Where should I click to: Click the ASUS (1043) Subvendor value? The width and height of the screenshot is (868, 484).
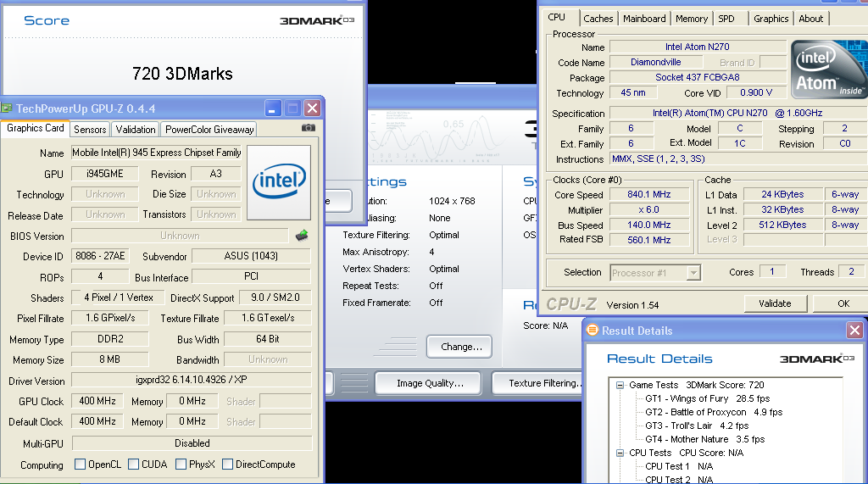pos(251,256)
